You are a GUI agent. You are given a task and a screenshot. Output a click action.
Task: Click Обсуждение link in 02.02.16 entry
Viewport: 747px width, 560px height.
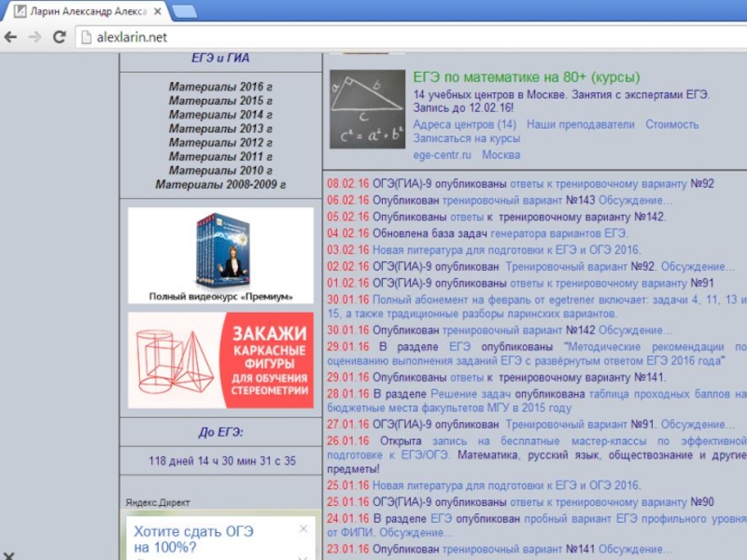tap(698, 267)
